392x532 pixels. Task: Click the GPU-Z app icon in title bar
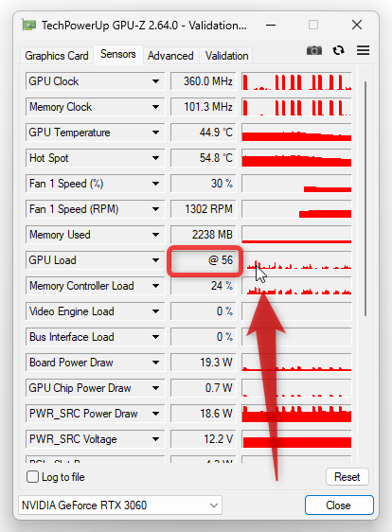tap(28, 26)
